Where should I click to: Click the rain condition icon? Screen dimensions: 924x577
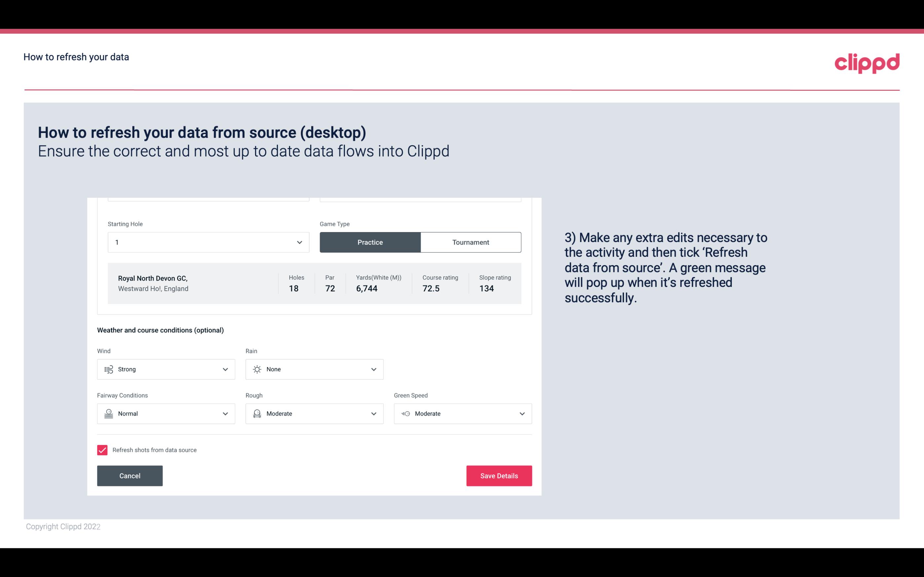(x=257, y=369)
